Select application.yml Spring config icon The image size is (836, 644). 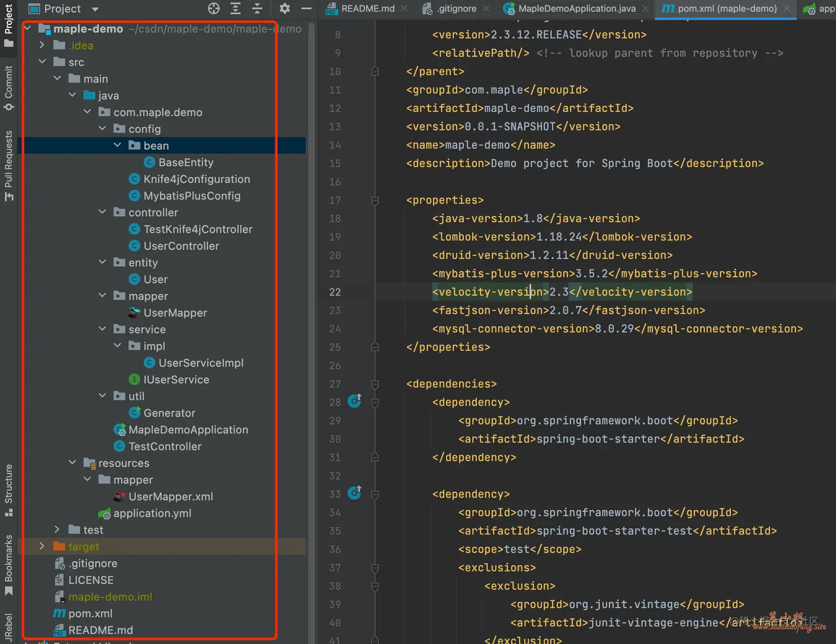(104, 514)
